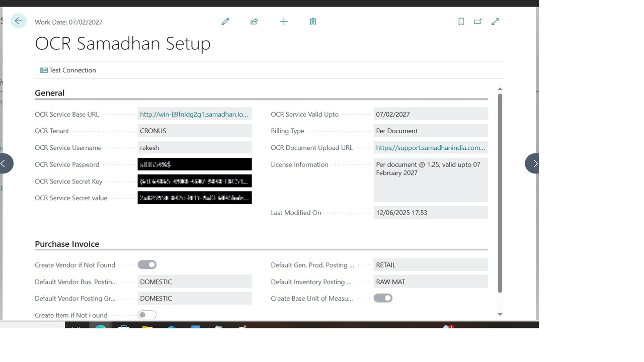The width and height of the screenshot is (644, 362).
Task: Open the page in a new window
Action: tap(478, 22)
